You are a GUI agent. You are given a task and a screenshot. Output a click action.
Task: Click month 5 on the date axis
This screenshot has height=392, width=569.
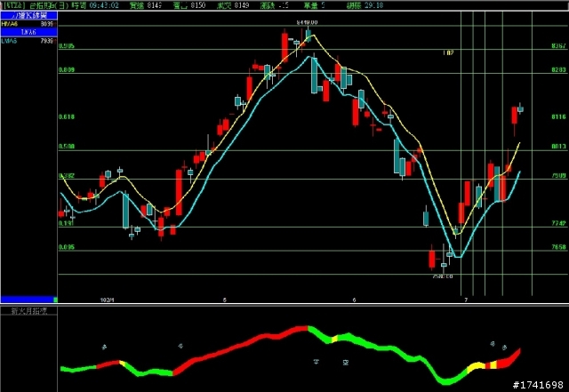pos(225,300)
